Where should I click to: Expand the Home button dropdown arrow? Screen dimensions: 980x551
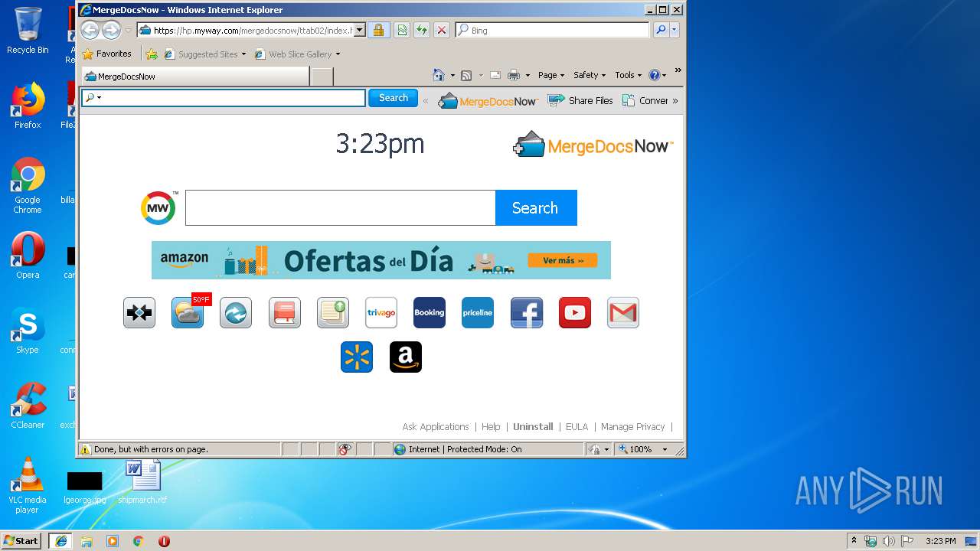click(452, 75)
